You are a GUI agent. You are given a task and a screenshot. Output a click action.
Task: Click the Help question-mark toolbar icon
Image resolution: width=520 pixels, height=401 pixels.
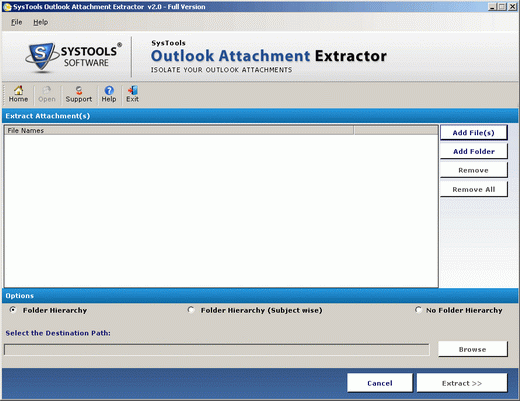coord(109,94)
